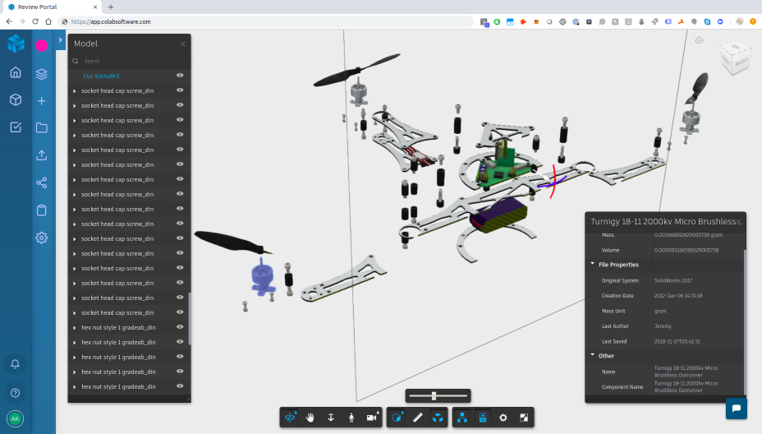Expand the first hex nut style 1 gradeab_din node

(74, 328)
